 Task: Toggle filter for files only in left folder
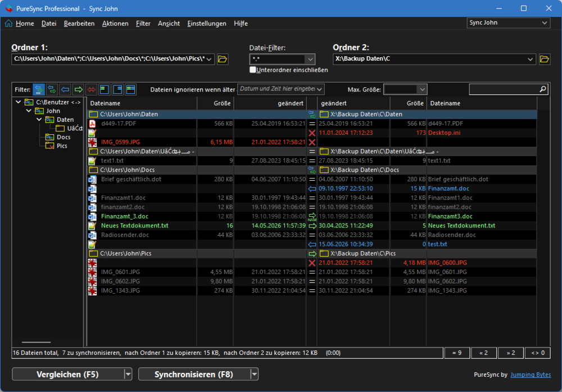click(105, 89)
